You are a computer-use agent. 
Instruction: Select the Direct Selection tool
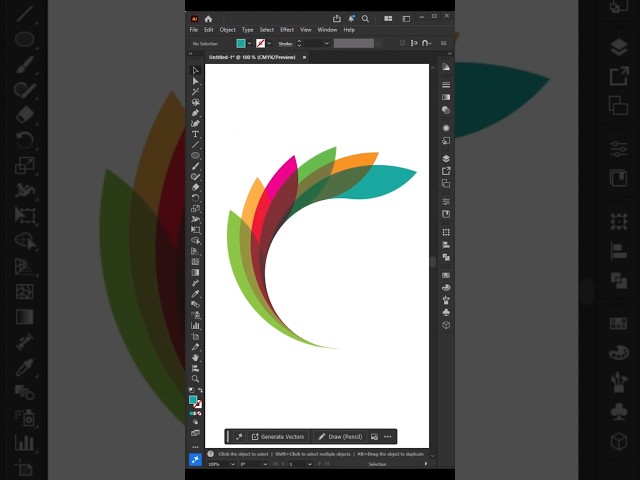[x=196, y=81]
